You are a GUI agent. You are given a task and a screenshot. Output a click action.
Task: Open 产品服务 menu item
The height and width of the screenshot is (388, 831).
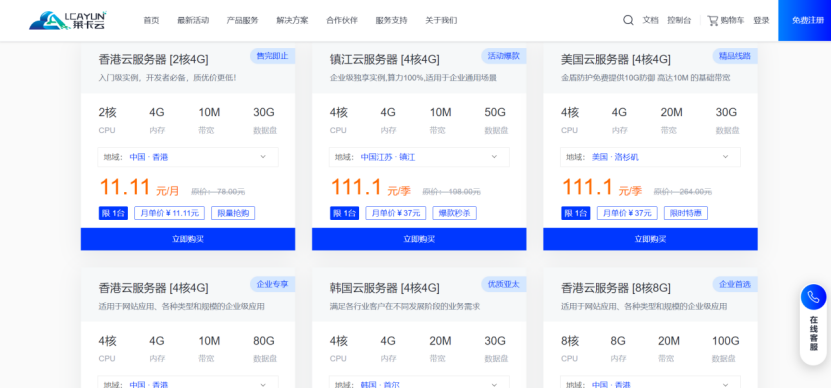pyautogui.click(x=243, y=20)
